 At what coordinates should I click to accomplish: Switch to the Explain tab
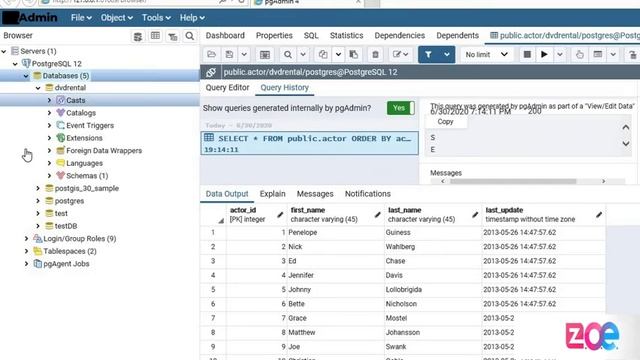pos(273,194)
